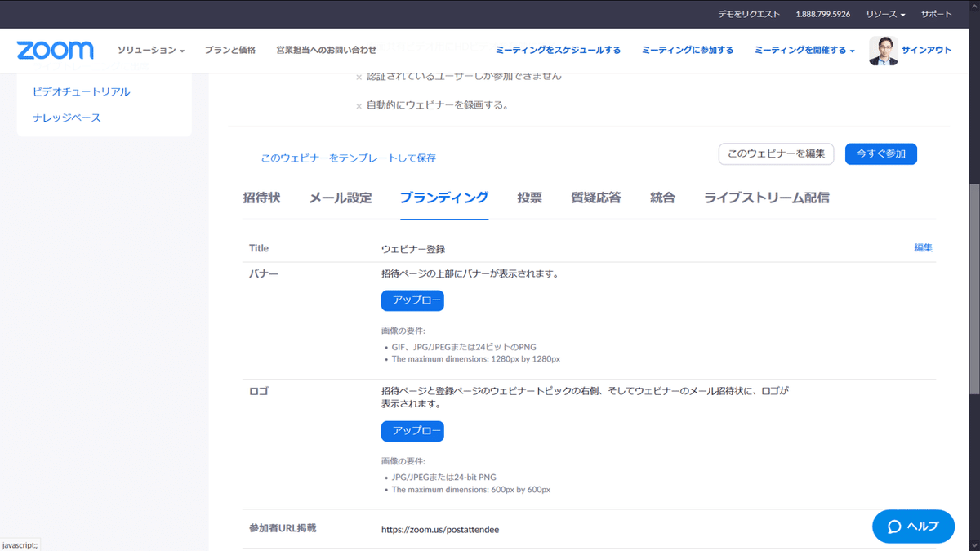Expand the リソース dropdown

tap(885, 14)
